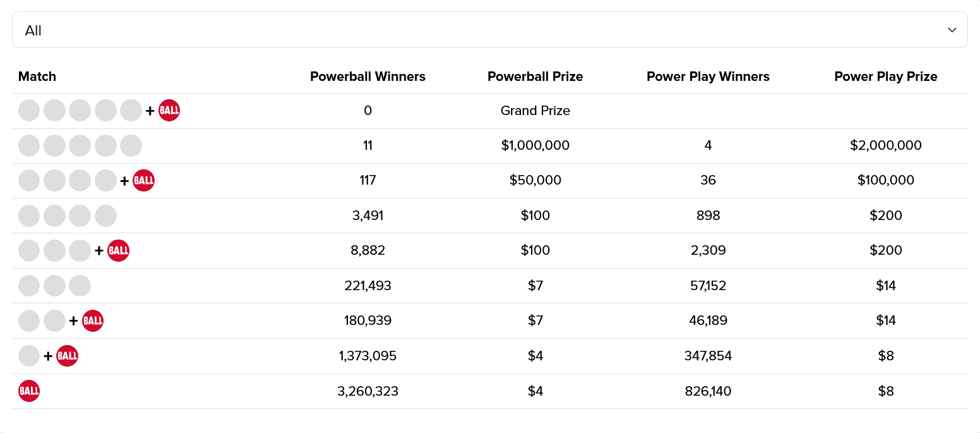
Task: Click the first gray ball in the 3,491 winners row
Action: tap(29, 216)
